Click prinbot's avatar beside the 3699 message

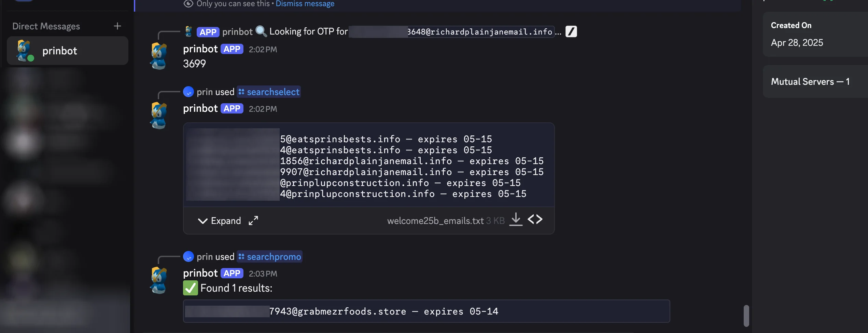tap(159, 56)
